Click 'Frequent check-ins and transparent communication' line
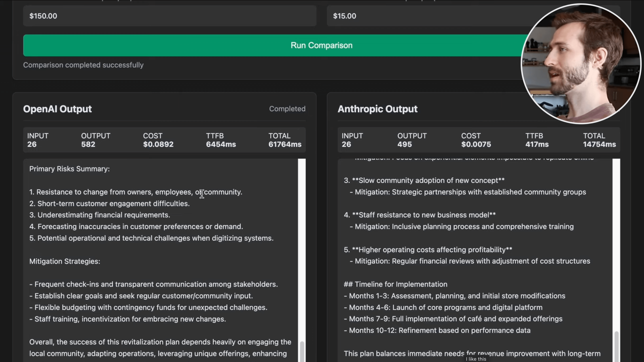The image size is (644, 362). coord(154,284)
